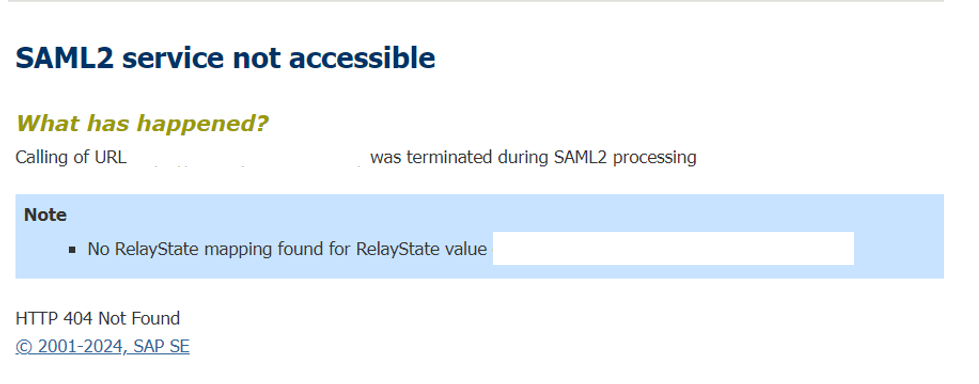Click the square bullet in the Note box
The image size is (979, 384).
click(72, 250)
